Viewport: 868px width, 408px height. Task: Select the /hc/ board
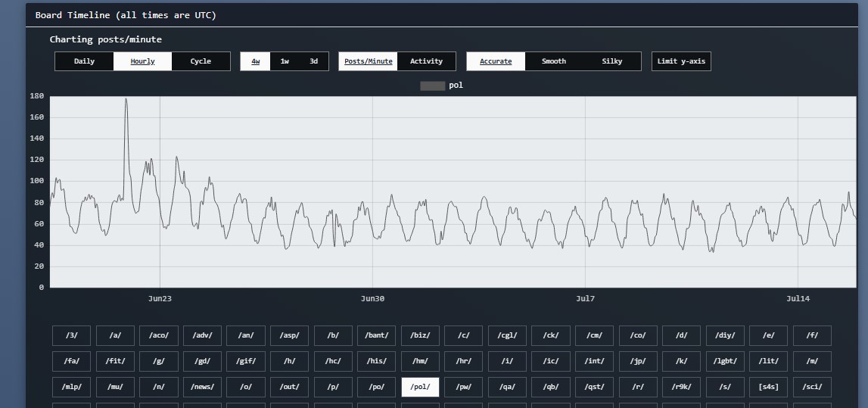pos(333,362)
